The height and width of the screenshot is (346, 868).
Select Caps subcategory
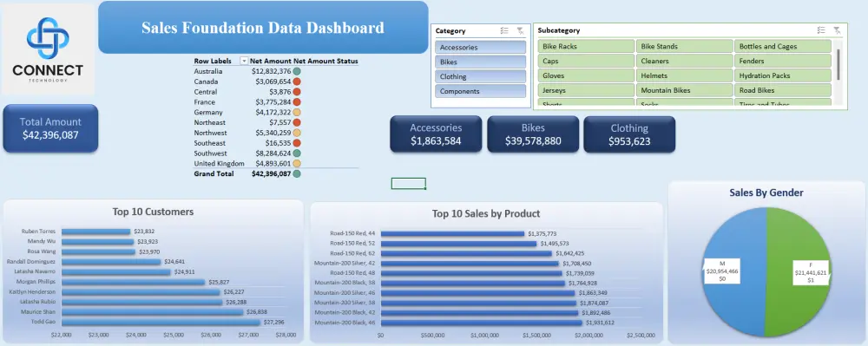tap(586, 61)
